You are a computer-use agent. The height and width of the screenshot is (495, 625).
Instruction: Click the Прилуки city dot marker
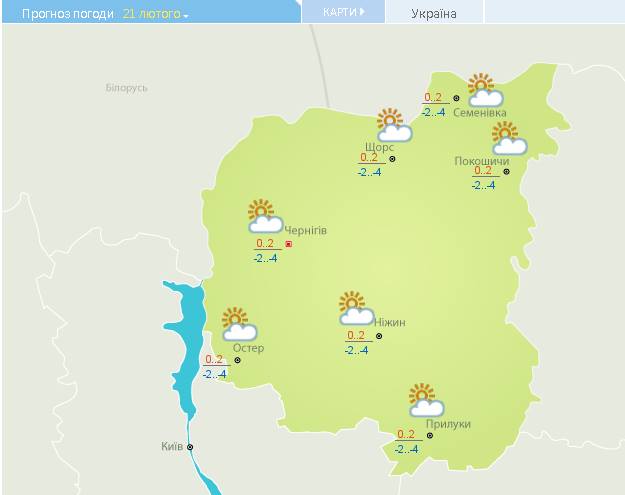(x=430, y=436)
